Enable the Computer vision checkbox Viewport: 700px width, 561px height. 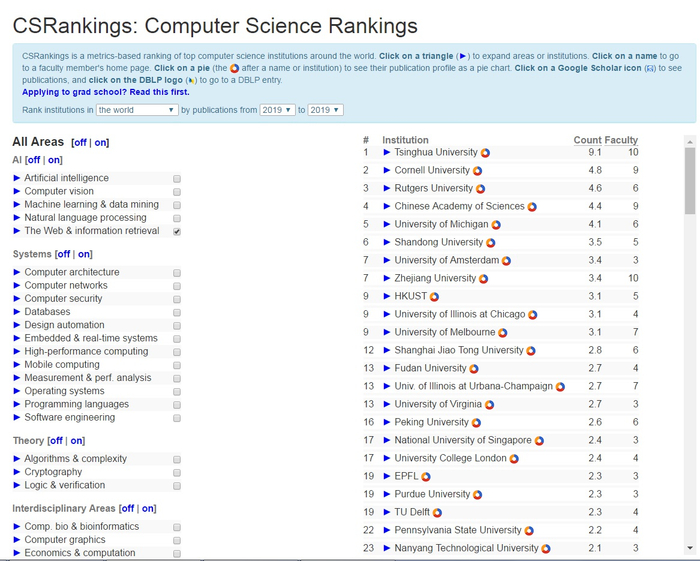point(177,192)
